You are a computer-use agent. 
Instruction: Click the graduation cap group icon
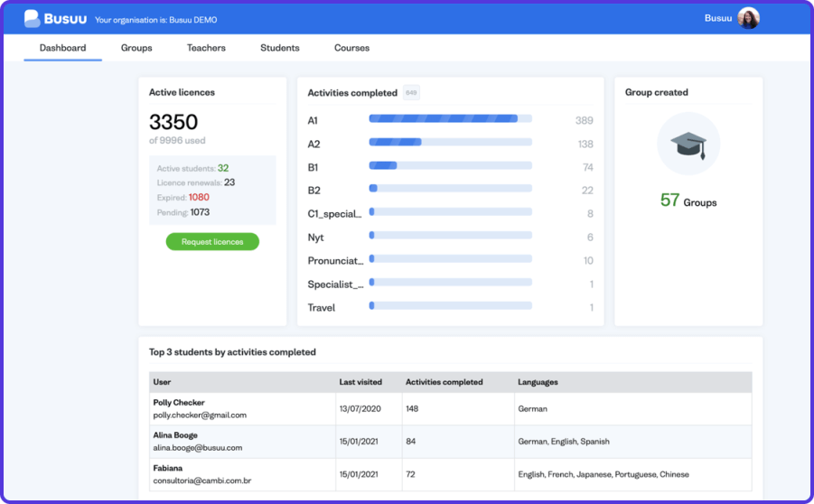pos(688,144)
